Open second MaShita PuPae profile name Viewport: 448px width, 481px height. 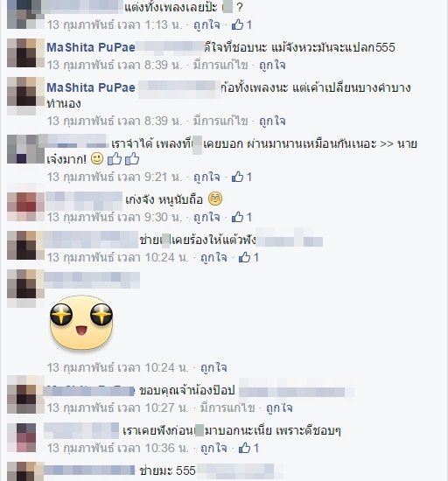coord(91,87)
